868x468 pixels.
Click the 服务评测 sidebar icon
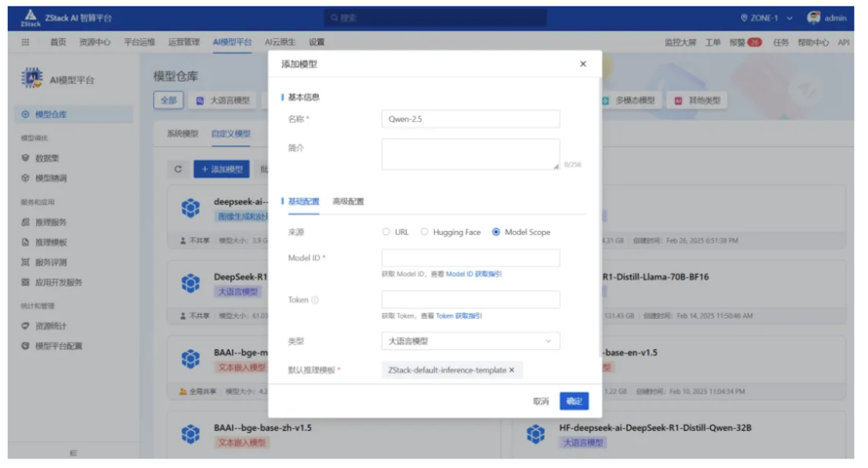pos(25,262)
